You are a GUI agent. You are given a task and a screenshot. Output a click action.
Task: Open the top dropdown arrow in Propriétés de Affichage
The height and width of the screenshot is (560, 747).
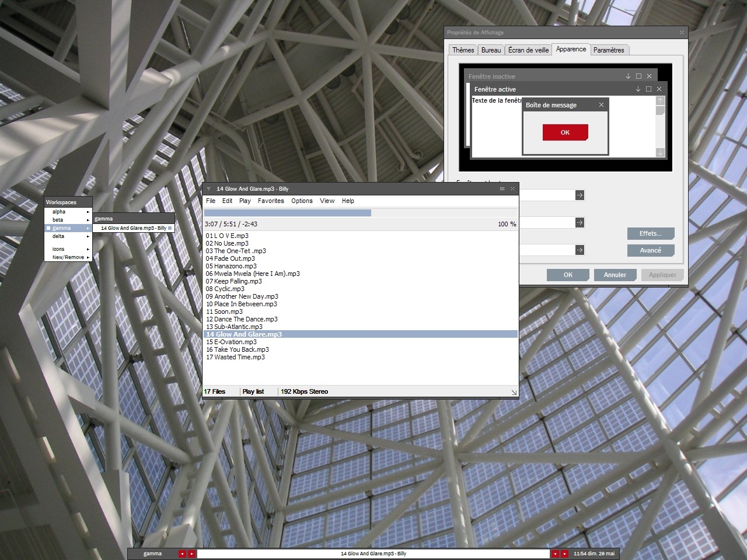click(580, 195)
